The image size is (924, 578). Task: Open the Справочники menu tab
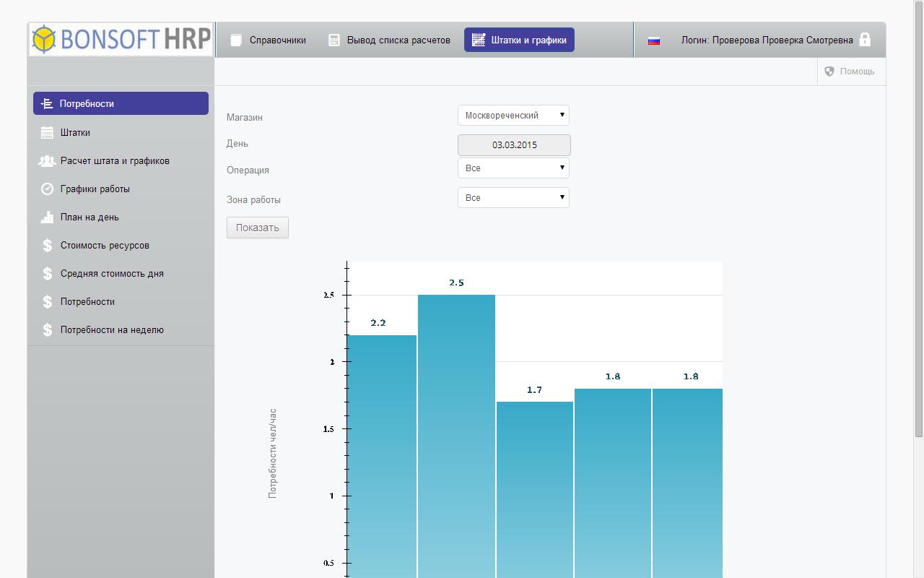pyautogui.click(x=268, y=40)
